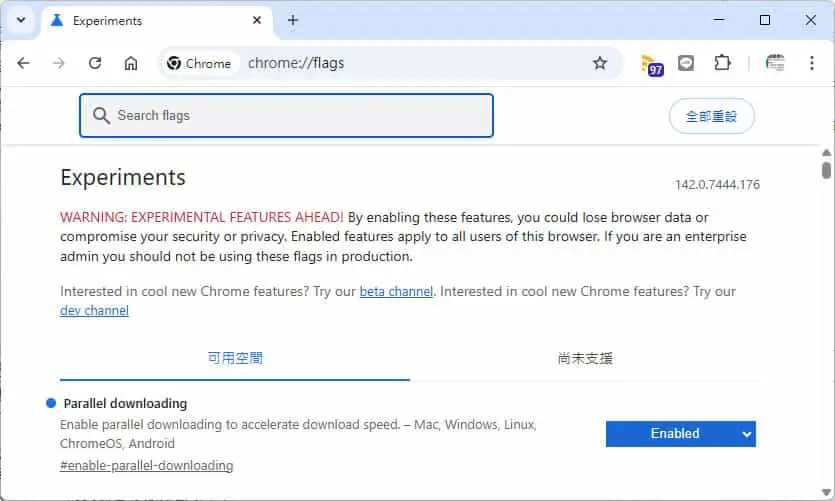Click the chat bubble extension icon
Viewport: 835px width, 501px height.
tap(686, 63)
